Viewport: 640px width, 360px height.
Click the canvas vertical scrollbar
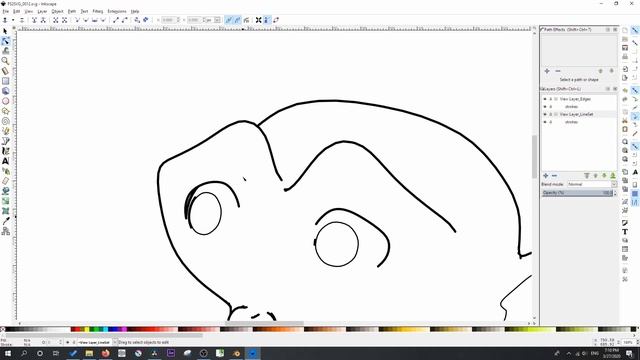(534, 157)
